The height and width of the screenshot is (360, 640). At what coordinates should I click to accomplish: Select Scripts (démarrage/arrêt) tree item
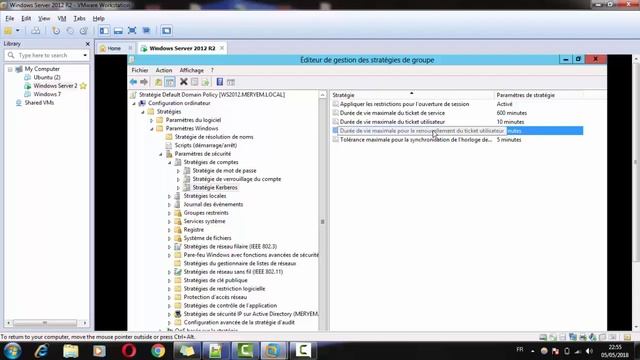(205, 145)
